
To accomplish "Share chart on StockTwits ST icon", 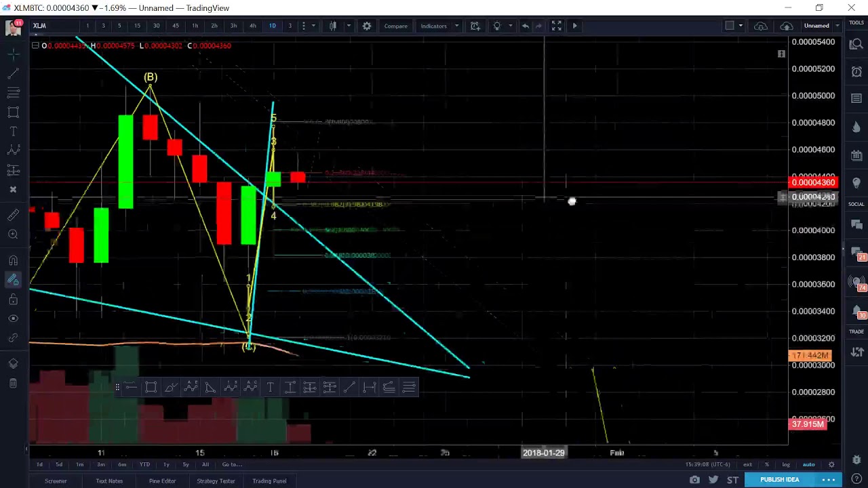I will tap(732, 480).
